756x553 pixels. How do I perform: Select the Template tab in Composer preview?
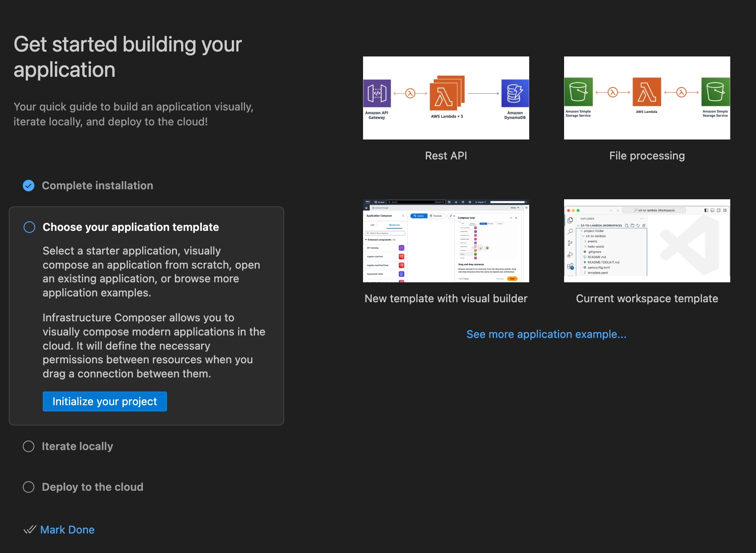click(436, 216)
